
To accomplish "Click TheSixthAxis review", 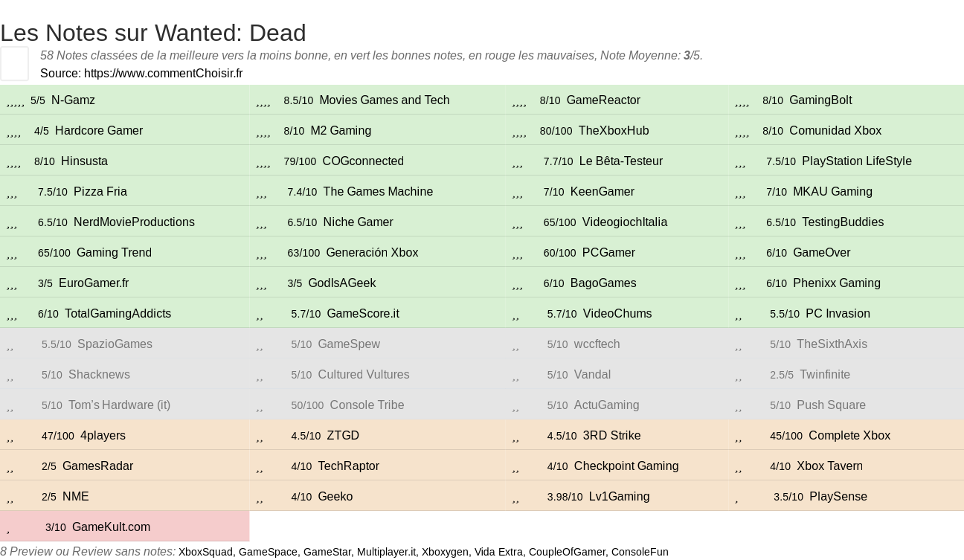I will [832, 344].
